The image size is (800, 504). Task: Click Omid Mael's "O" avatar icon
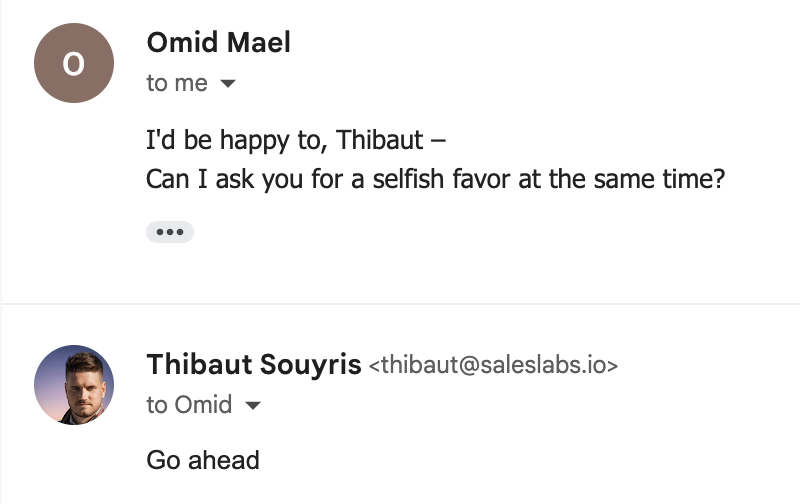pos(73,63)
